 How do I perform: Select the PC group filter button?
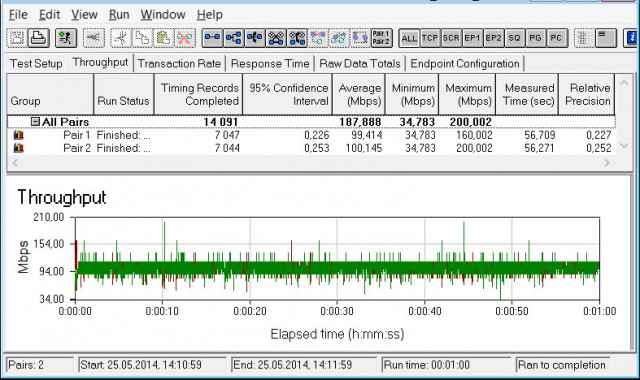coord(556,38)
